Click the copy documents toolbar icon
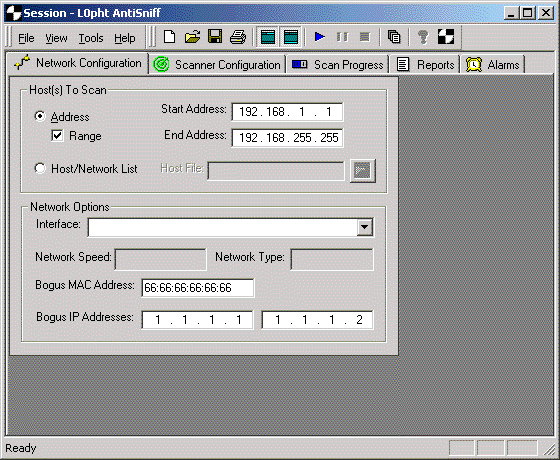Viewport: 560px width, 460px height. [x=394, y=37]
